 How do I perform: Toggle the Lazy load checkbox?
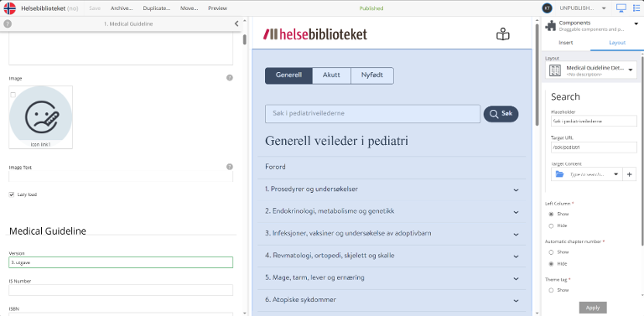(x=12, y=194)
